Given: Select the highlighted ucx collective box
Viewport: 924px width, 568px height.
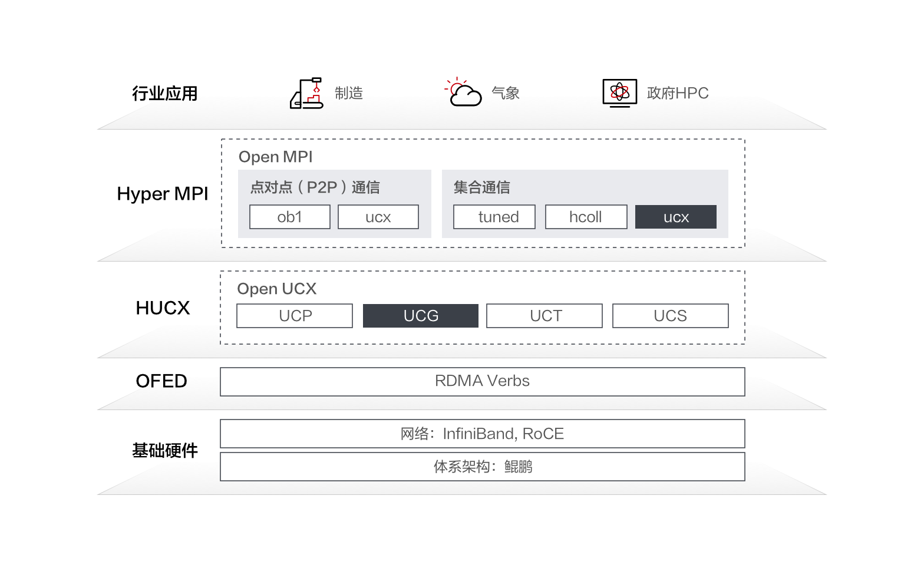Looking at the screenshot, I should click(676, 217).
